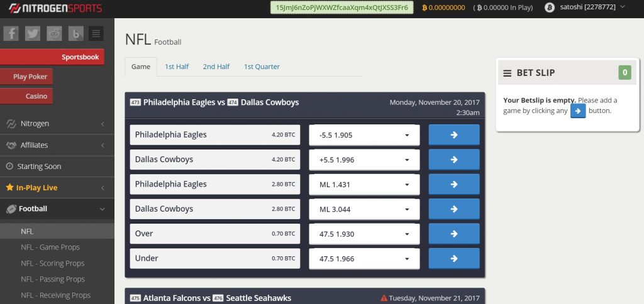Expand the In-Play Live section
The image size is (644, 304).
[x=57, y=187]
